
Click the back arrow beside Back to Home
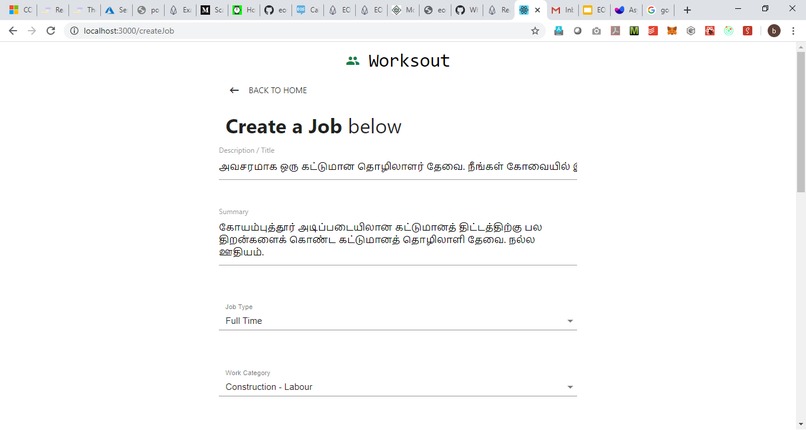[234, 90]
